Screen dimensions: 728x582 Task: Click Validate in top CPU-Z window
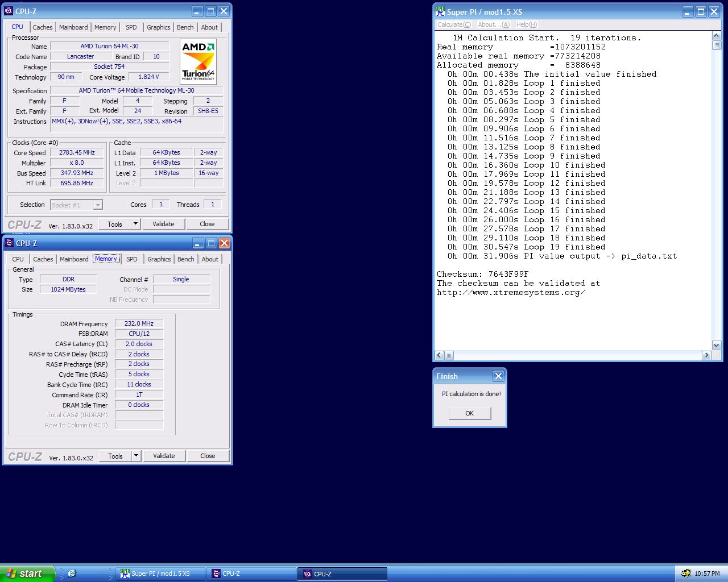pyautogui.click(x=163, y=224)
